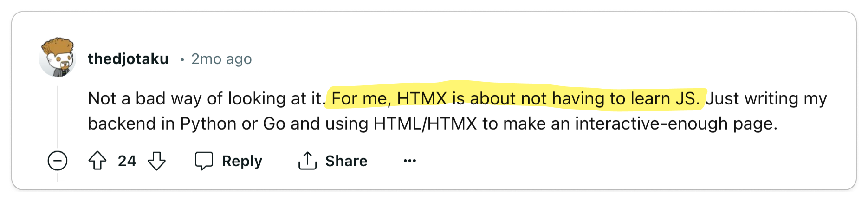
Task: Click the speech bubble reply icon
Action: point(204,161)
